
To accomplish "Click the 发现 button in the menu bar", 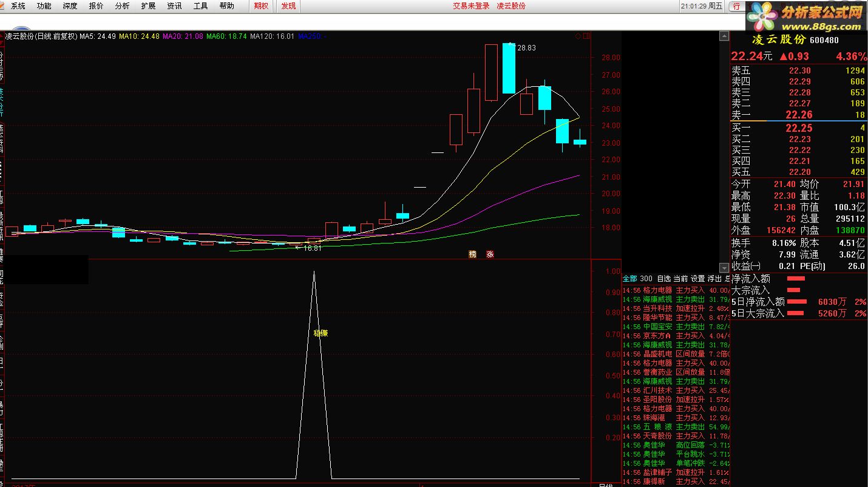I will tap(288, 6).
